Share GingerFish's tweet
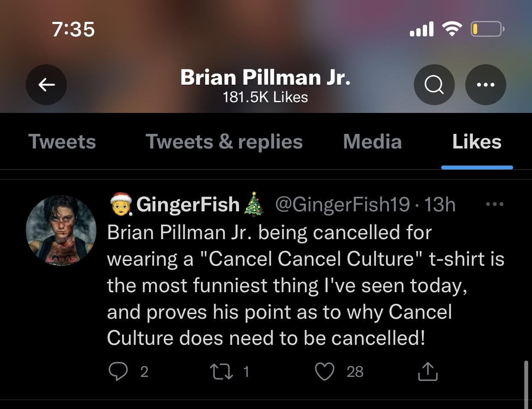 tap(427, 372)
